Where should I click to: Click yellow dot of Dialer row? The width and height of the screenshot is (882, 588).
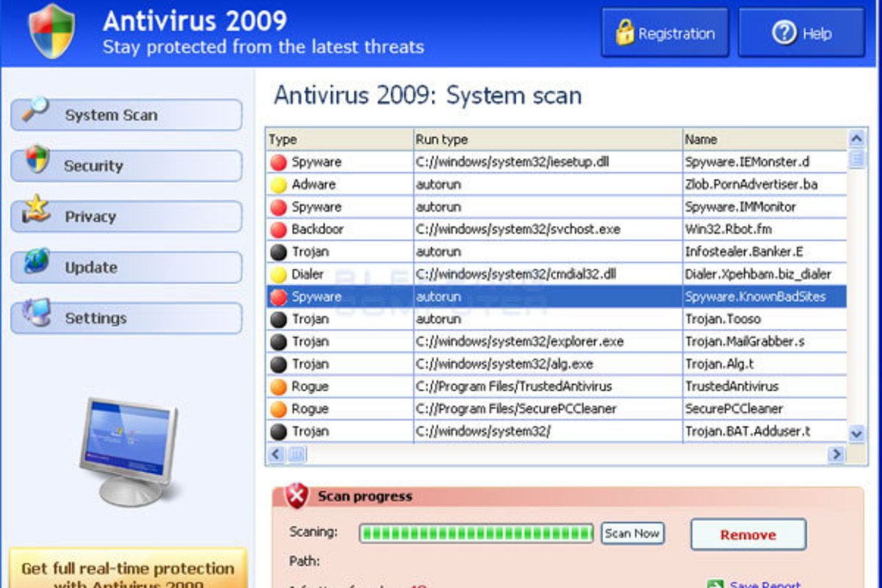[279, 274]
